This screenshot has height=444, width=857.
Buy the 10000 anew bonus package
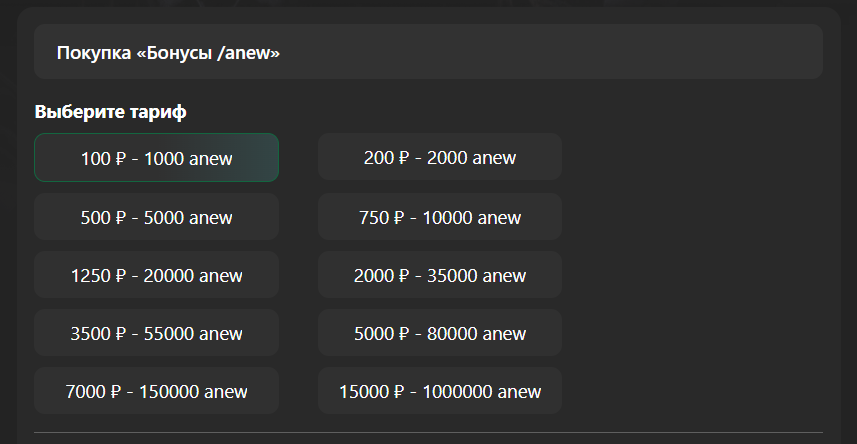pos(440,217)
